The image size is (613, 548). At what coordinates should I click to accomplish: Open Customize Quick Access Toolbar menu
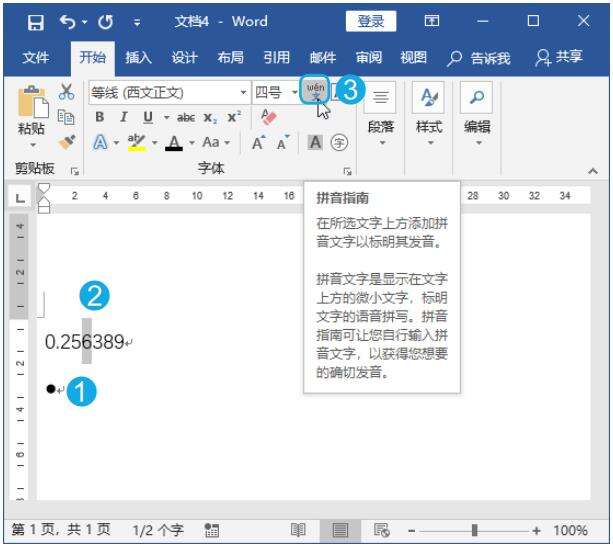[137, 23]
